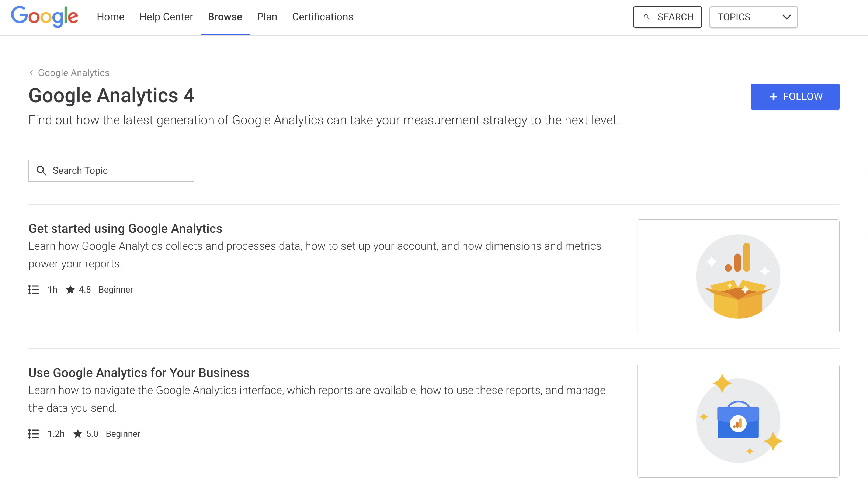Click the SEARCH button in header
The width and height of the screenshot is (868, 491).
pyautogui.click(x=667, y=17)
